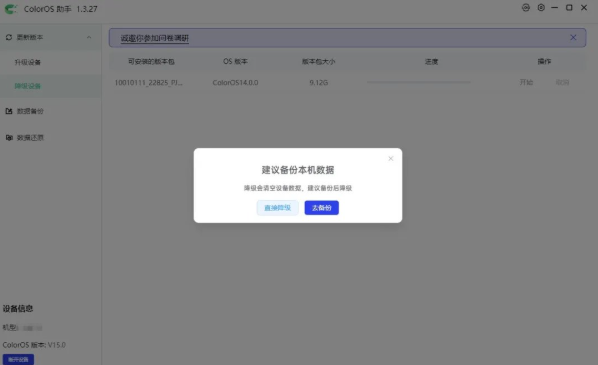Image resolution: width=598 pixels, height=365 pixels.
Task: Click the 版本包大小 column header
Action: coord(318,61)
